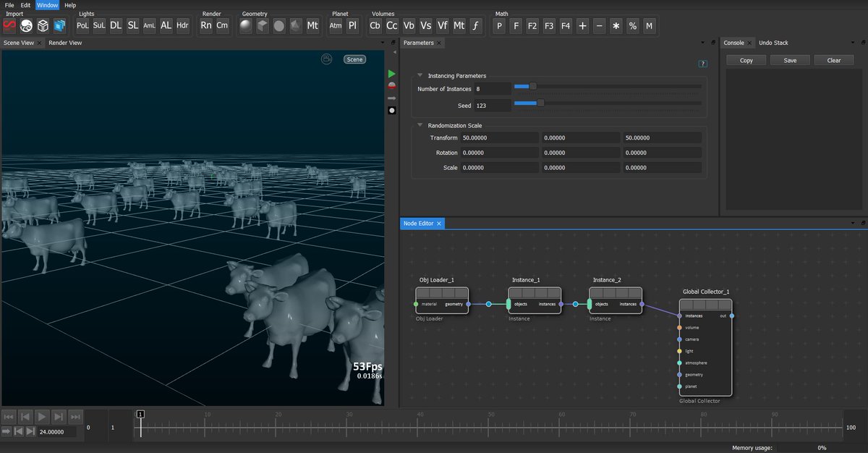The height and width of the screenshot is (453, 868).
Task: Add an AmL light node
Action: 150,25
